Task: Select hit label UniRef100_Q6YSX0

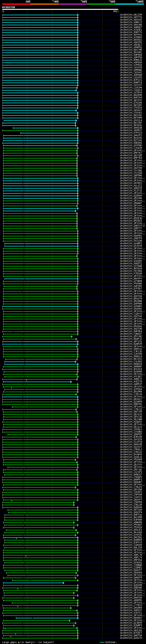Action: (131, 100)
